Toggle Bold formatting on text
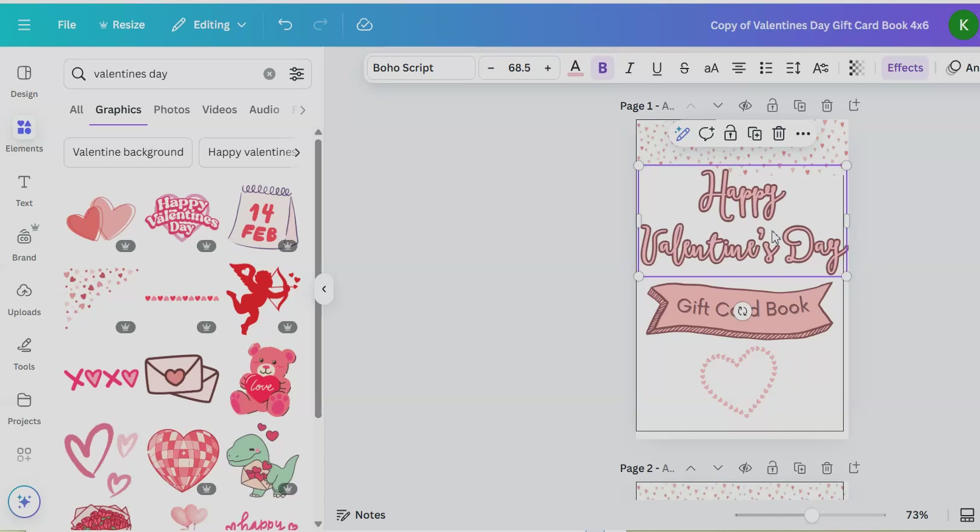This screenshot has height=532, width=980. coord(603,68)
